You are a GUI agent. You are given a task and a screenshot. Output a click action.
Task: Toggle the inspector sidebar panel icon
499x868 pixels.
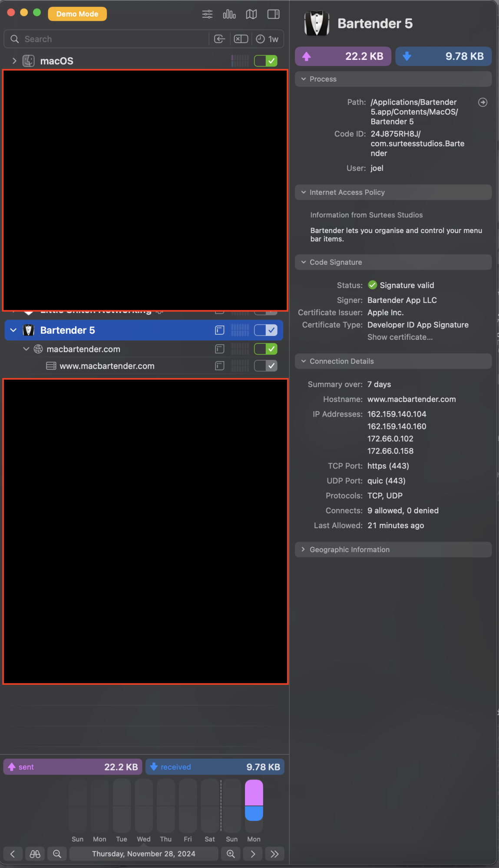coord(274,14)
